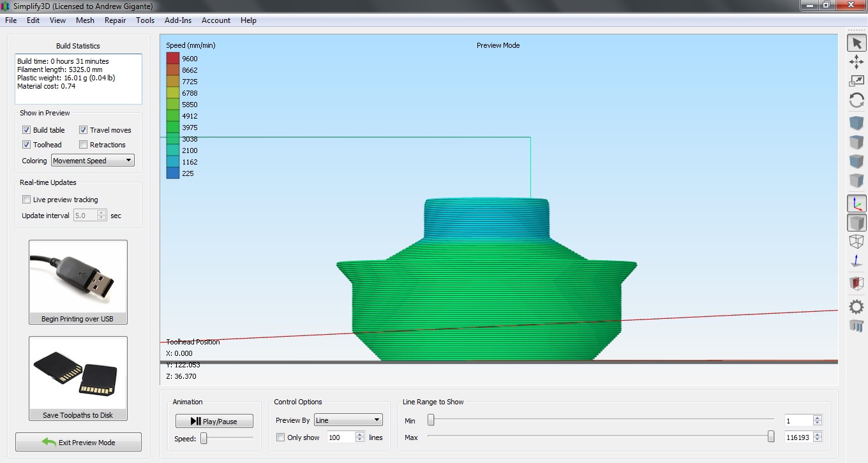Expand the Coloring dropdown set to Movement Speed
Screen dimensions: 868x463
point(93,161)
